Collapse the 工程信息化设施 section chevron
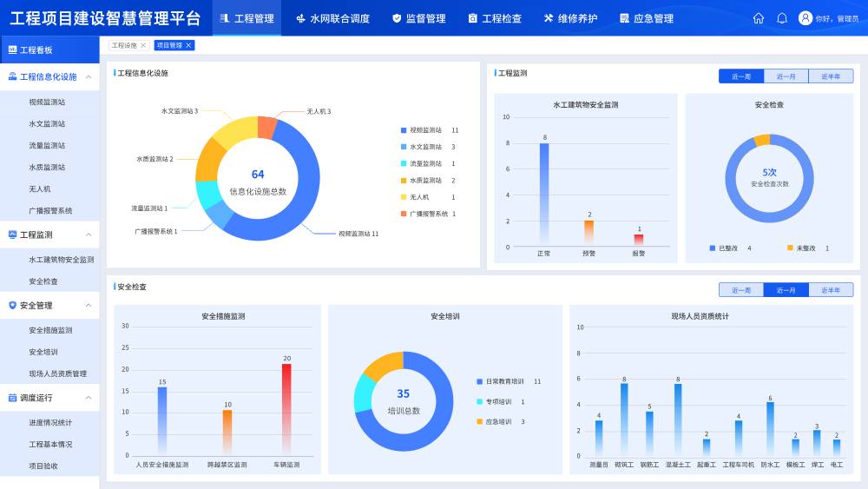This screenshot has width=868, height=489. pyautogui.click(x=89, y=77)
